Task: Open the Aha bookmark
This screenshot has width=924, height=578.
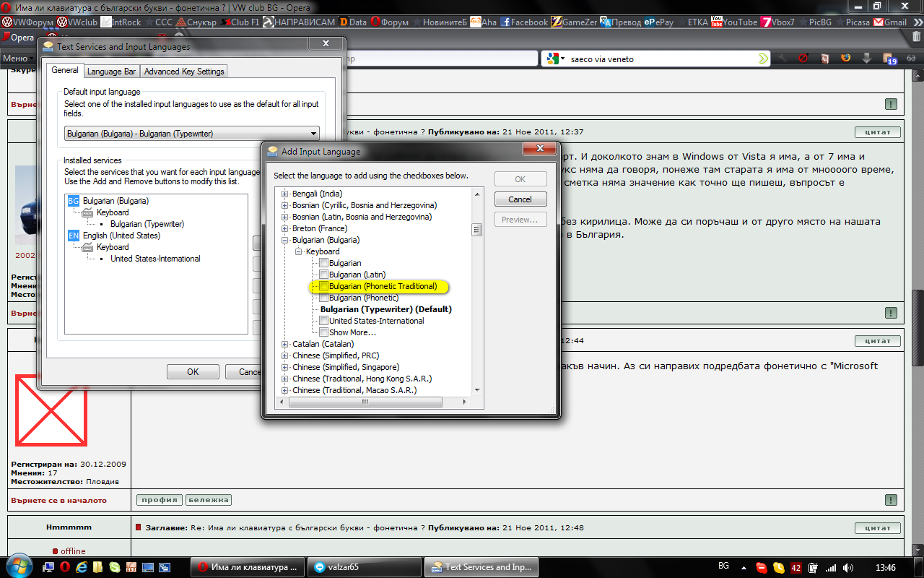Action: tap(484, 22)
